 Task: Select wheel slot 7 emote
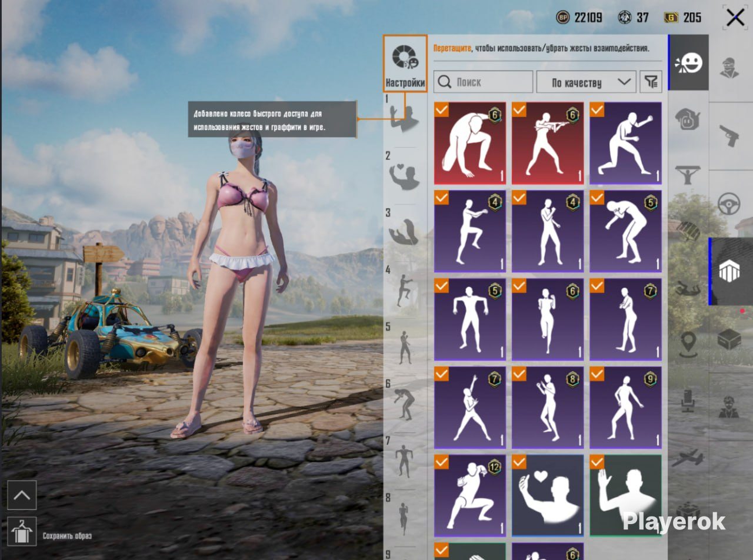[x=405, y=461]
